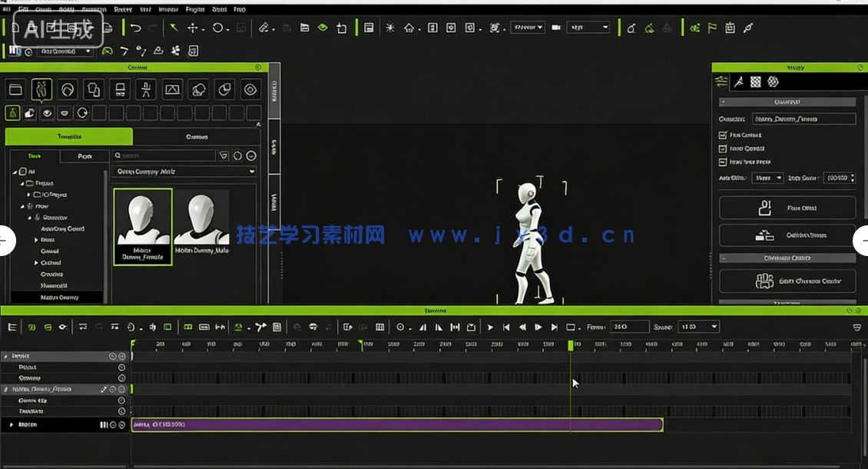Click the green flag icon near the toolbar's right end

(712, 28)
